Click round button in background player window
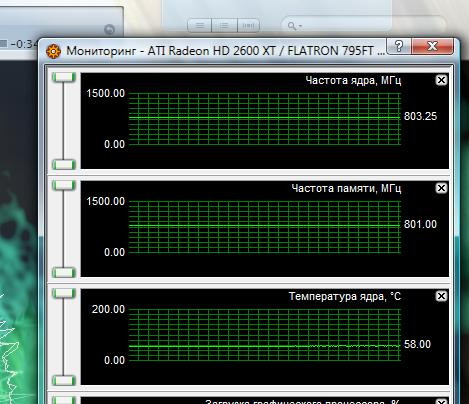The height and width of the screenshot is (404, 469). (x=110, y=30)
